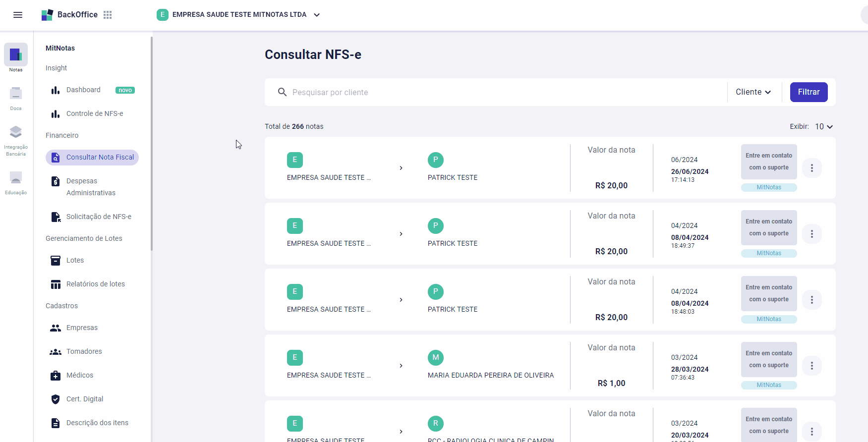This screenshot has width=868, height=442.
Task: Open the Cliente filter type dropdown
Action: pyautogui.click(x=753, y=92)
